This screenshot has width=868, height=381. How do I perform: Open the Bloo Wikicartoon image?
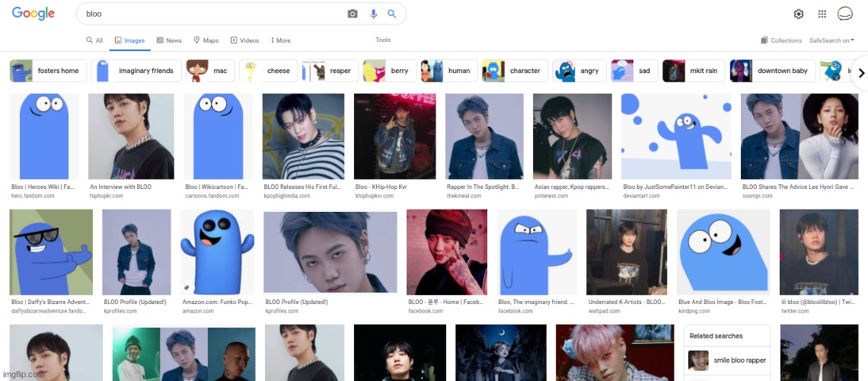coord(218,136)
